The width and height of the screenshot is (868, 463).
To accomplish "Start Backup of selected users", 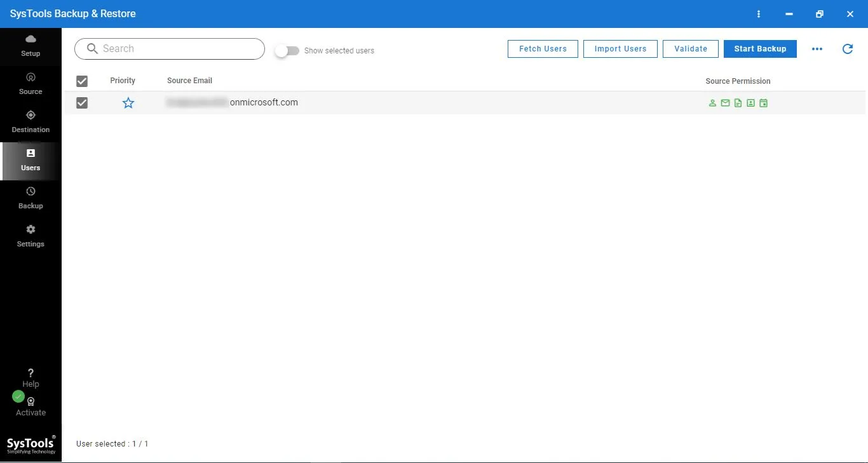I will (x=760, y=49).
